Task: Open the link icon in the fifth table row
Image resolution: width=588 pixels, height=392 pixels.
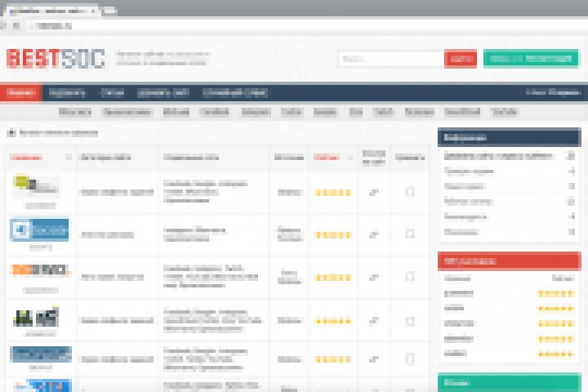Action: click(x=373, y=359)
